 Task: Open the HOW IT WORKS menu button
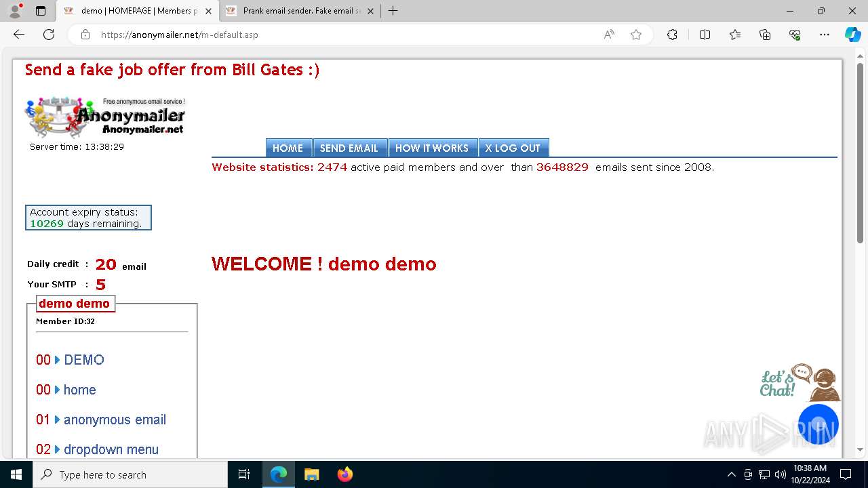[432, 148]
